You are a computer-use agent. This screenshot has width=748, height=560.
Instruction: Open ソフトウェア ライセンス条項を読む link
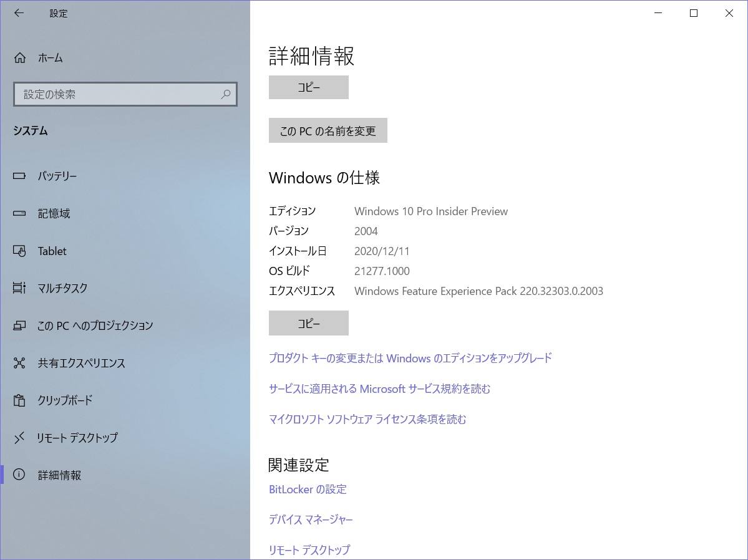[x=368, y=419]
